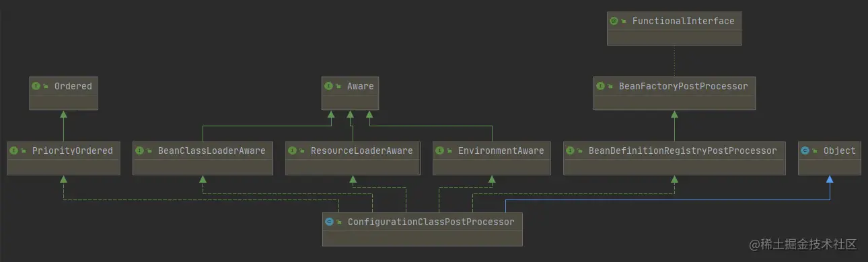Click the FunctionalInterface annotation icon
The height and width of the screenshot is (262, 868).
[614, 21]
